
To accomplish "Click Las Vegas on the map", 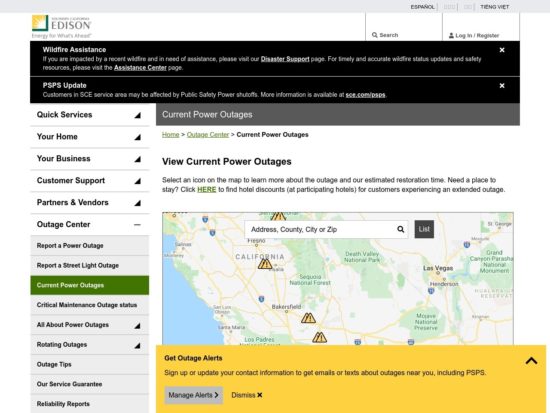I will click(x=438, y=268).
